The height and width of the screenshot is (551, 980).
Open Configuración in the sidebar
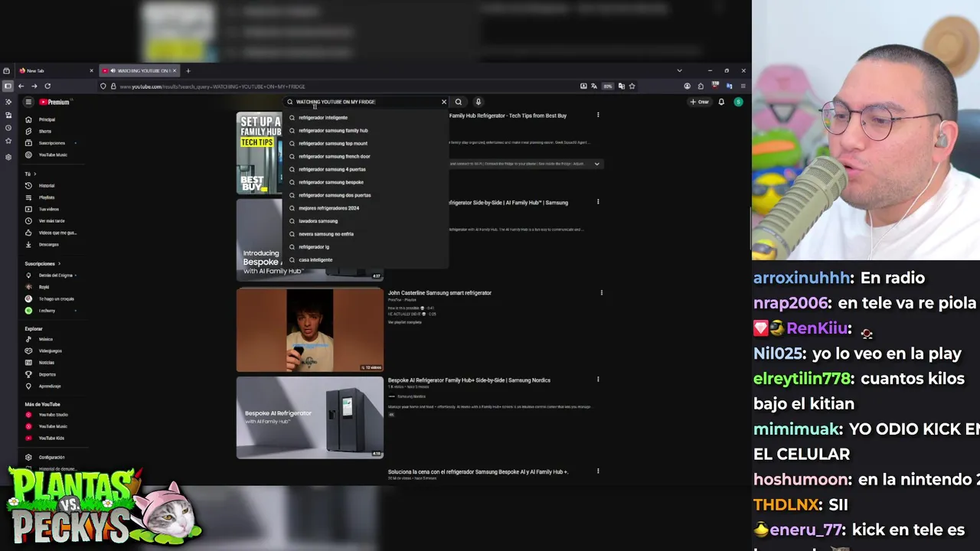click(52, 457)
